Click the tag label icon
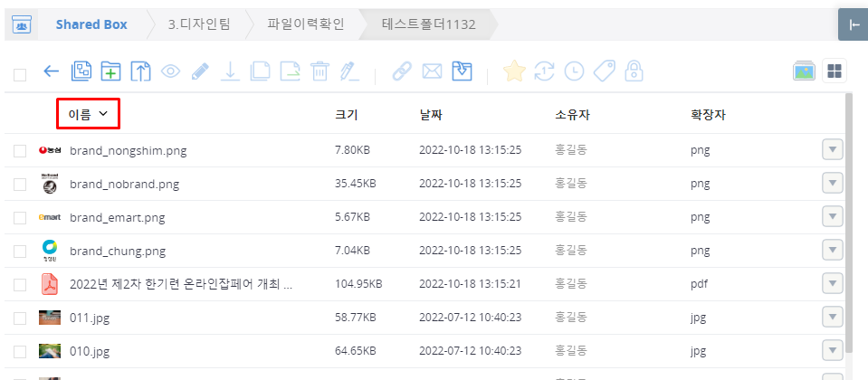The width and height of the screenshot is (868, 380). pyautogui.click(x=604, y=71)
